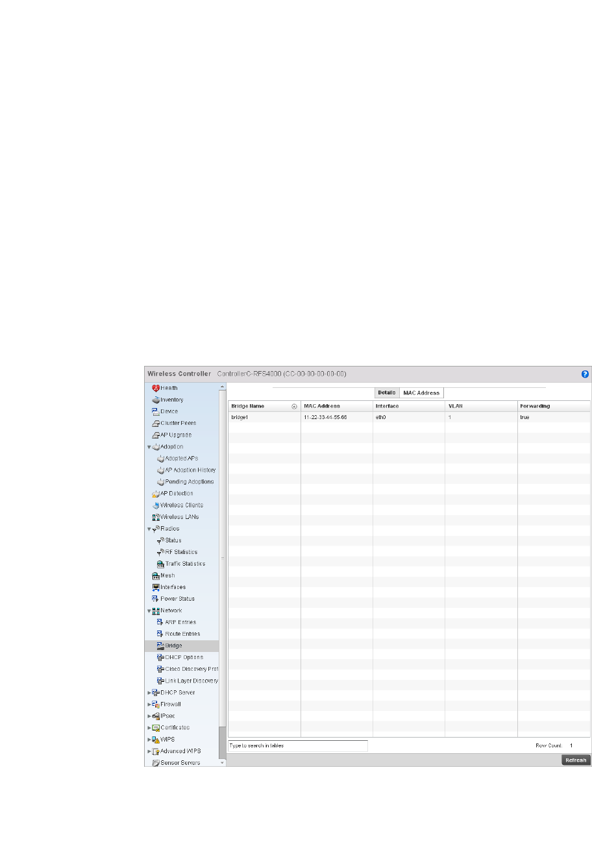Switch to the Details tab
Viewport: 592px width, 868px height.
(387, 392)
